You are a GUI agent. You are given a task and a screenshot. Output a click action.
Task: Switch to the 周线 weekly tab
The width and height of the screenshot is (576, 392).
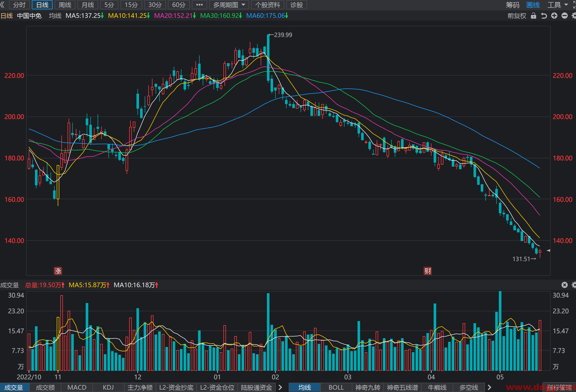click(x=65, y=5)
